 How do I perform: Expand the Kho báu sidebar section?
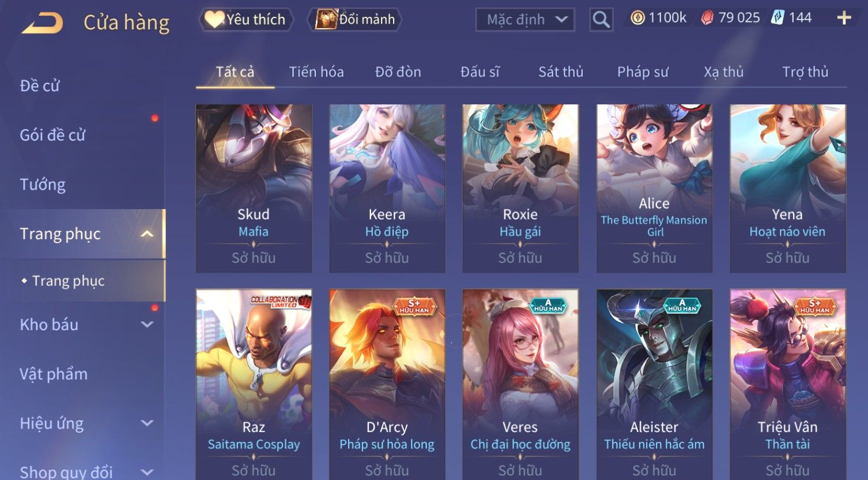tap(147, 324)
